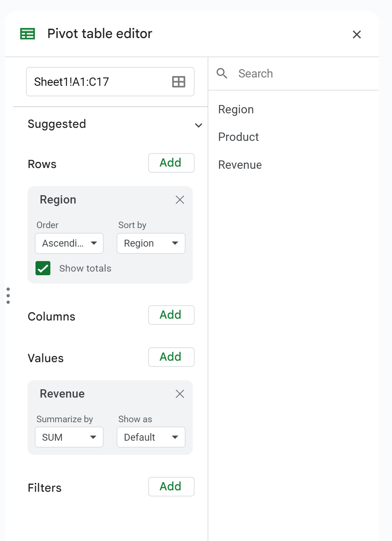Open the Summarize by SUM dropdown
Image resolution: width=392 pixels, height=541 pixels.
[69, 437]
